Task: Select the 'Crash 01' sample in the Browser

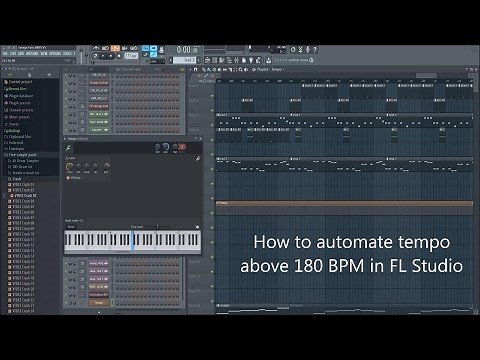Action: (x=21, y=184)
